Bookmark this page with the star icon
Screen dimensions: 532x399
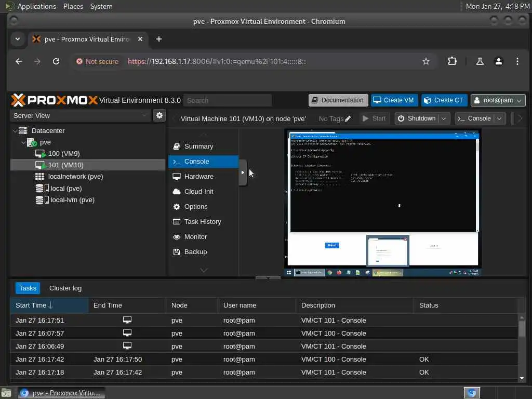pos(426,61)
